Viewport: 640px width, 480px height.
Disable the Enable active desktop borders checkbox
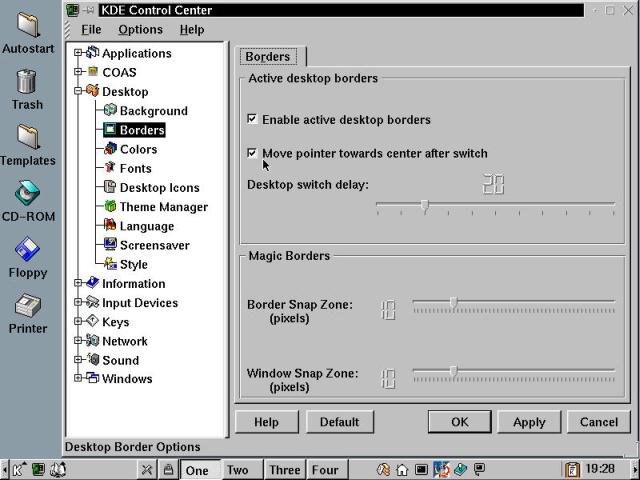pos(252,119)
